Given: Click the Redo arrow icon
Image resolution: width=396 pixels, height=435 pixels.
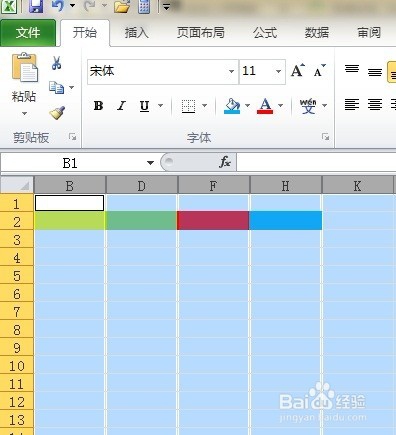Looking at the screenshot, I should (x=90, y=6).
